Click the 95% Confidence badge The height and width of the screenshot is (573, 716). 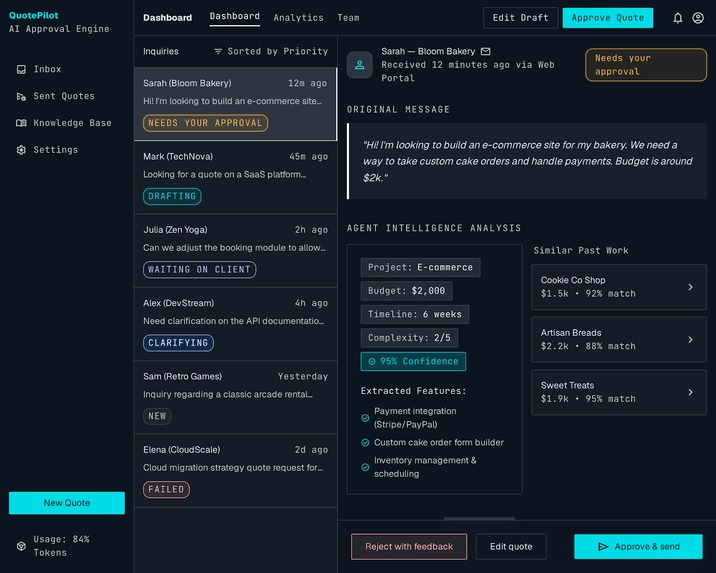(x=413, y=361)
